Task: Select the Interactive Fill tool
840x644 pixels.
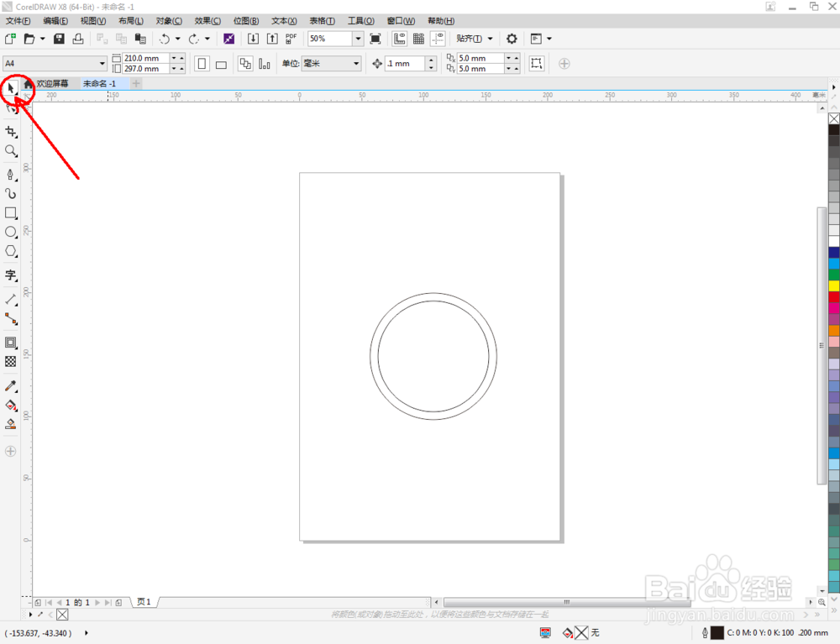Action: point(11,406)
